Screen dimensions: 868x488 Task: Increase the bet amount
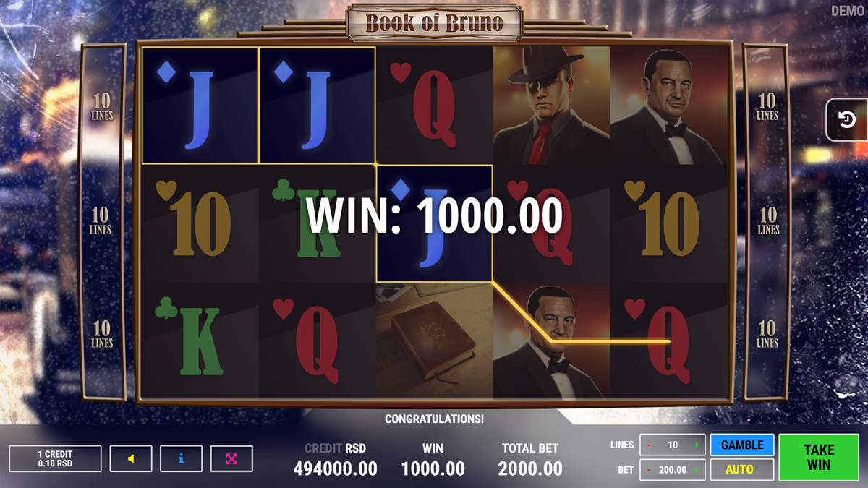click(x=697, y=470)
